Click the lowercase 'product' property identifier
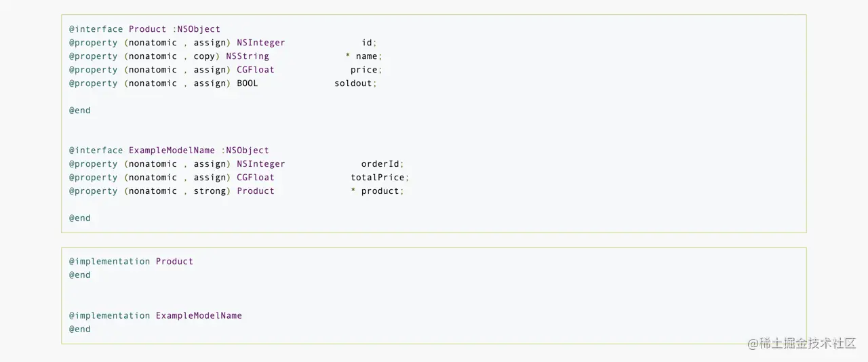The image size is (868, 362). coord(380,191)
